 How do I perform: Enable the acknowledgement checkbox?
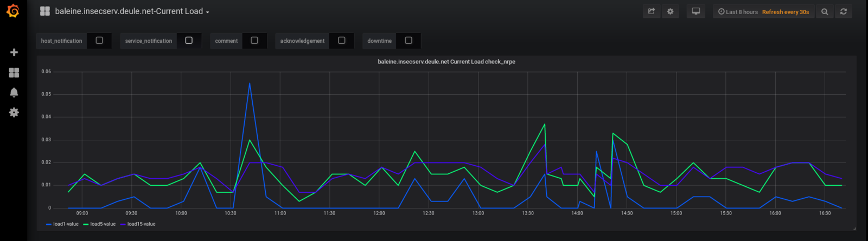342,41
